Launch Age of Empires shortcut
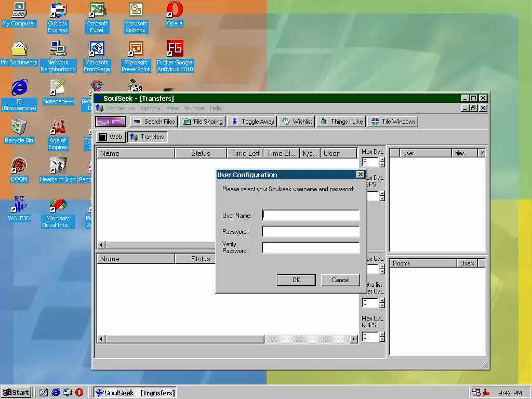Image resolution: width=532 pixels, height=399 pixels. point(58,135)
